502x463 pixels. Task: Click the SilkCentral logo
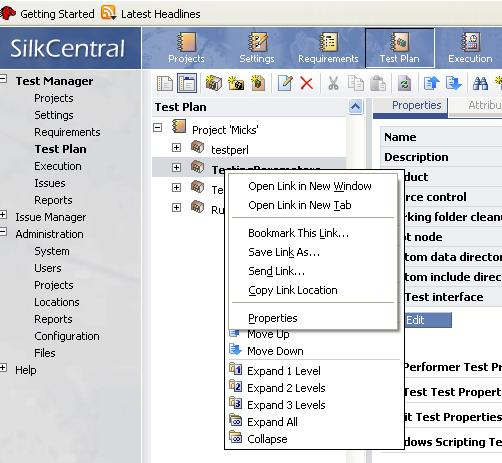tap(68, 48)
